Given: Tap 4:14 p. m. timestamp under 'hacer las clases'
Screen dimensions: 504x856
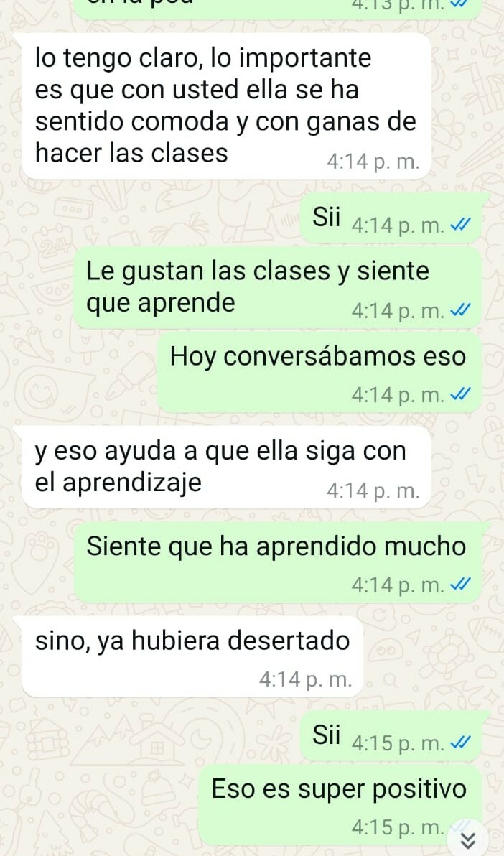Looking at the screenshot, I should 373,162.
